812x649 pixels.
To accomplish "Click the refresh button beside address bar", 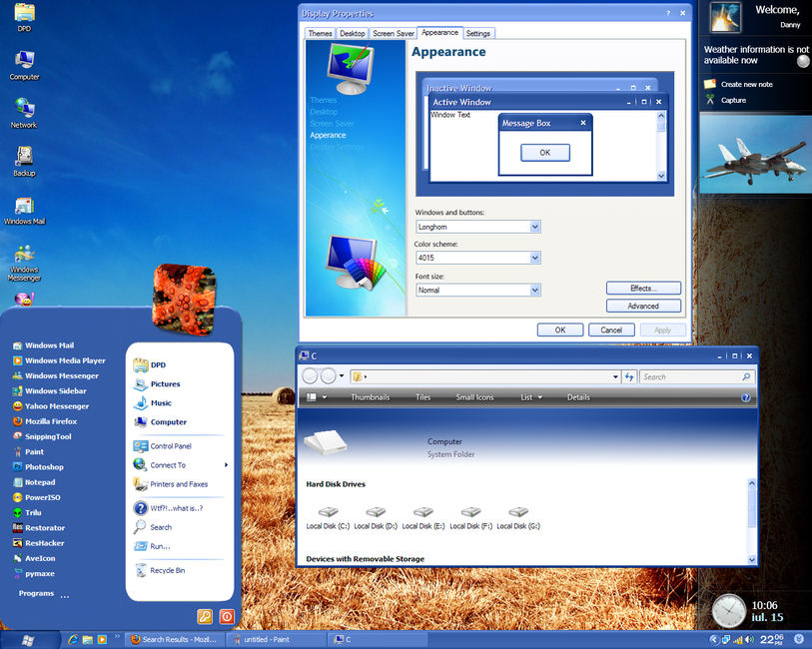I will tap(629, 376).
